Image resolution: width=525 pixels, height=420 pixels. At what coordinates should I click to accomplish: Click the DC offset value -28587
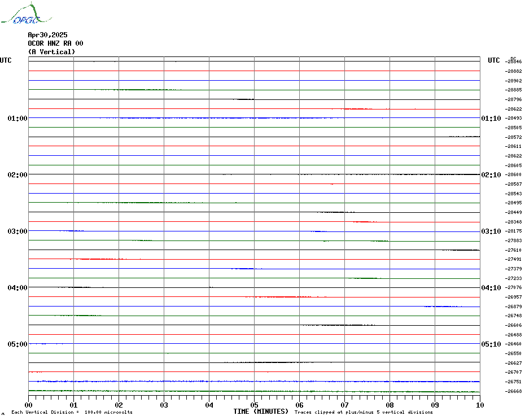(x=513, y=184)
